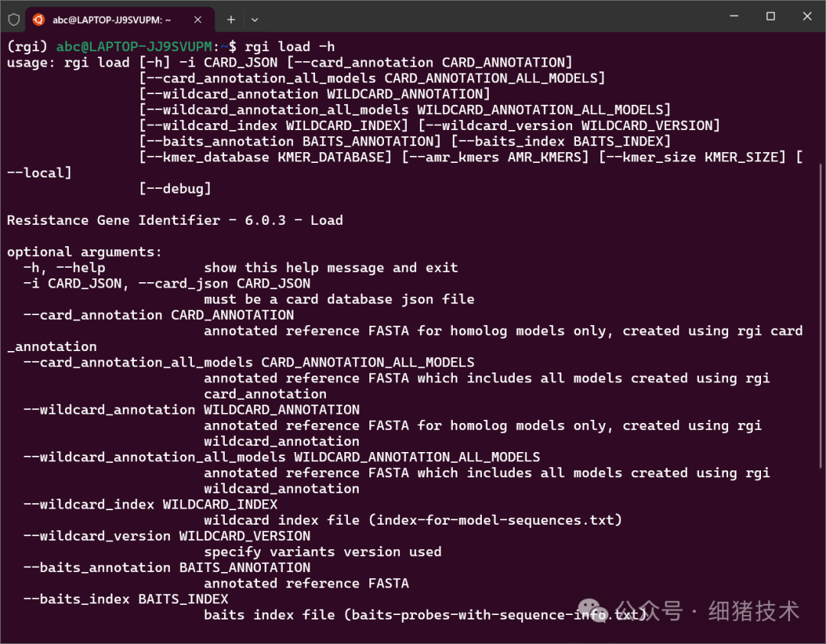
Task: Open a new terminal tab with the plus icon
Action: coord(231,19)
